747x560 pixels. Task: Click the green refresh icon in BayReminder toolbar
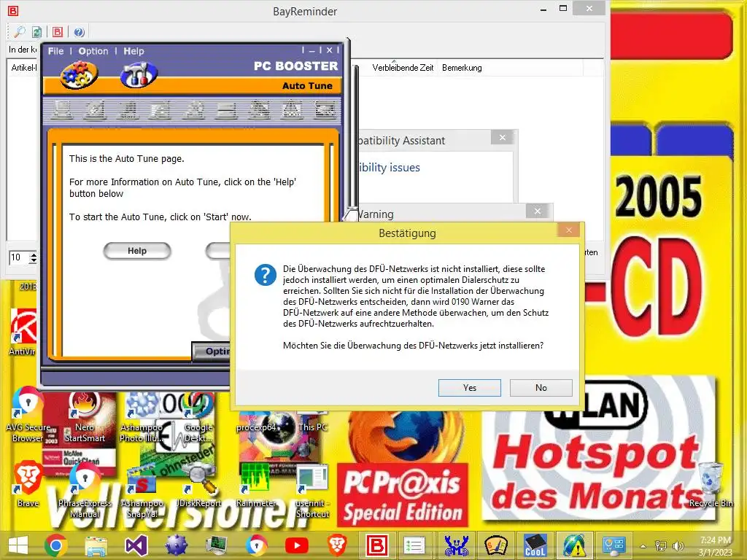(36, 32)
